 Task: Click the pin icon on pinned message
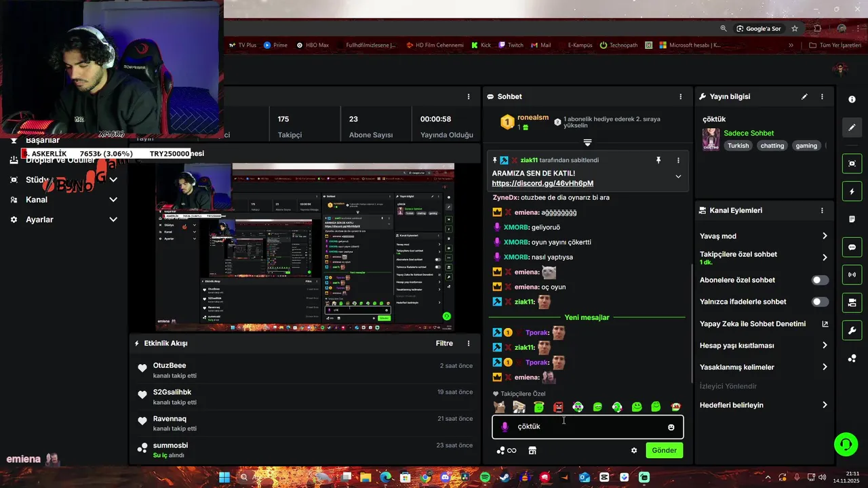(x=658, y=161)
